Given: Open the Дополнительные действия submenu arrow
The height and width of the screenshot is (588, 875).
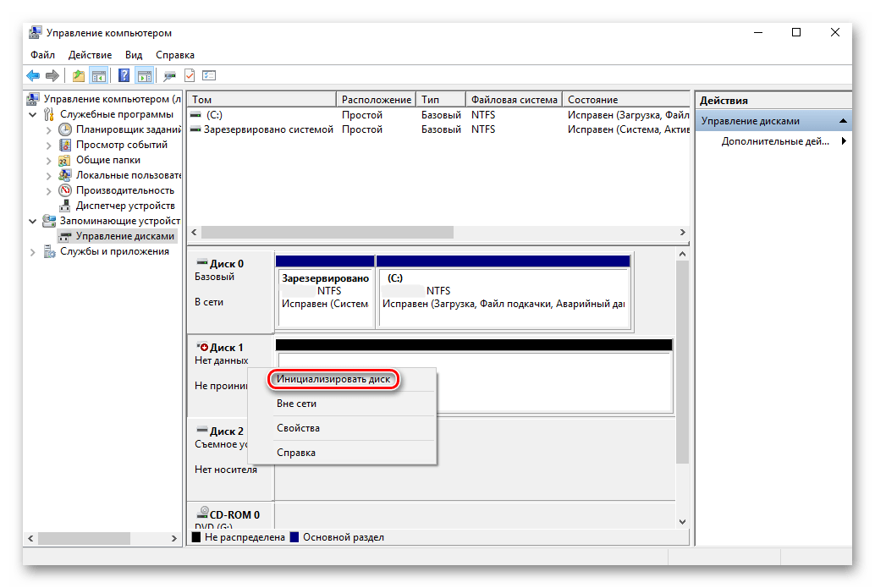Looking at the screenshot, I should click(844, 141).
